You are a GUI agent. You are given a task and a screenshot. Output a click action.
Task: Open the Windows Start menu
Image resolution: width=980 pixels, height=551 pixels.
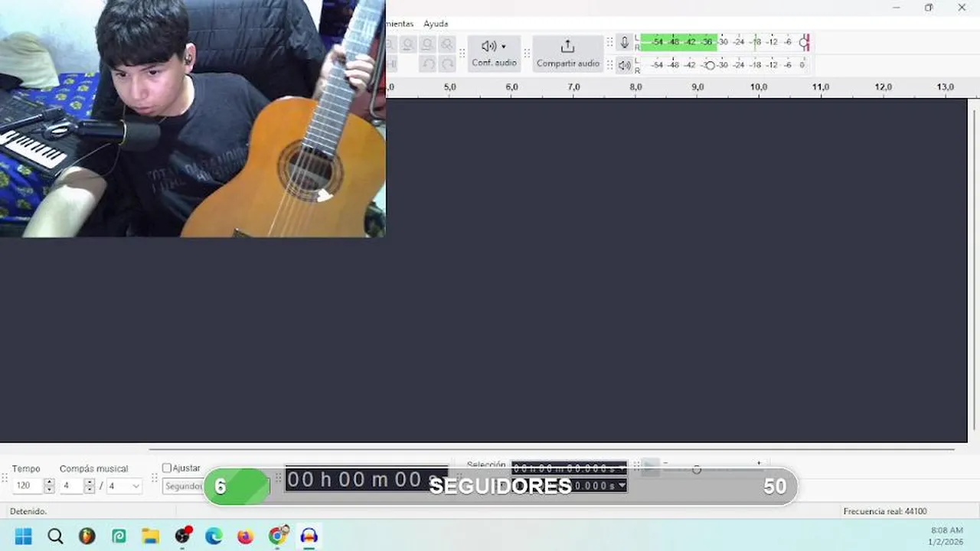[24, 536]
